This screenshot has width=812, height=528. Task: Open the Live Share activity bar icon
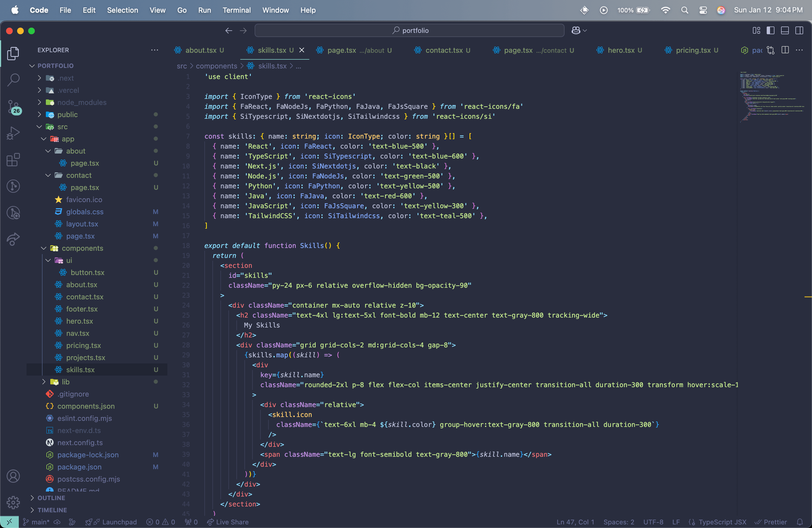[x=13, y=239]
